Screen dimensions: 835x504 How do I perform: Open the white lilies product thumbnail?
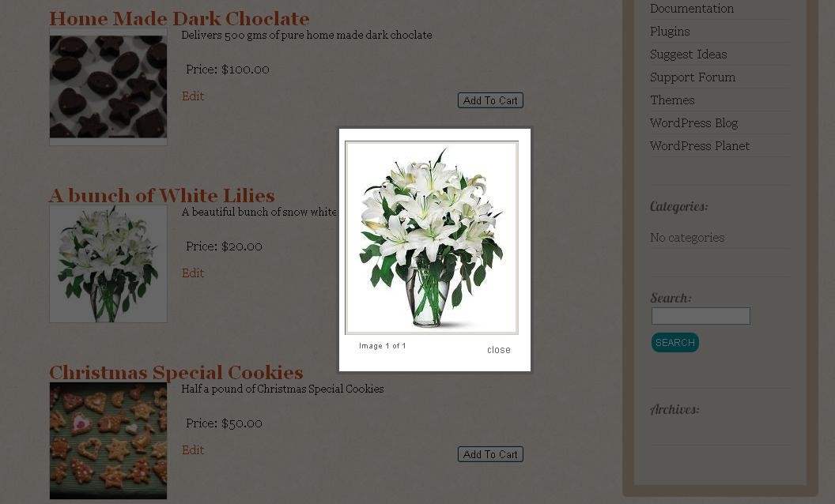point(108,264)
